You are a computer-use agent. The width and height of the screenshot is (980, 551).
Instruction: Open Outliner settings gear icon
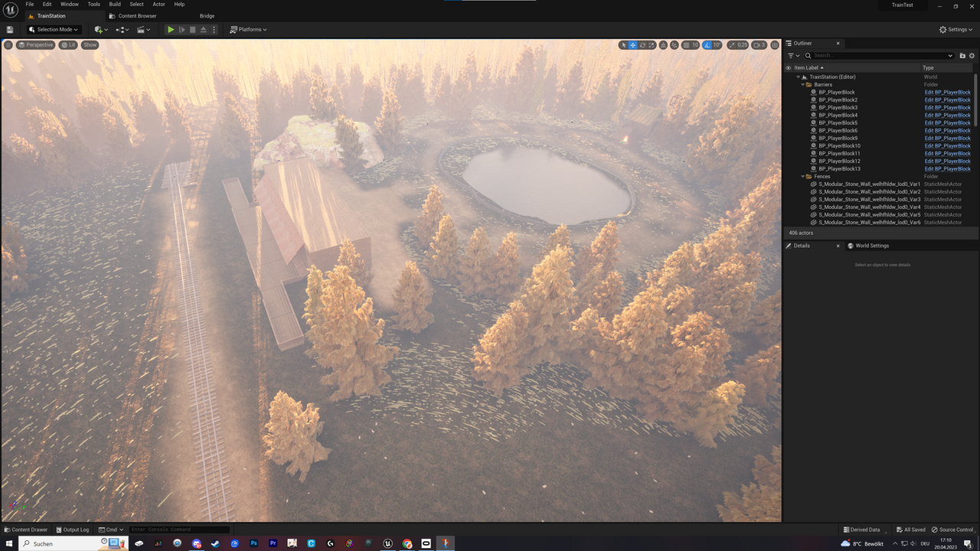(x=972, y=56)
